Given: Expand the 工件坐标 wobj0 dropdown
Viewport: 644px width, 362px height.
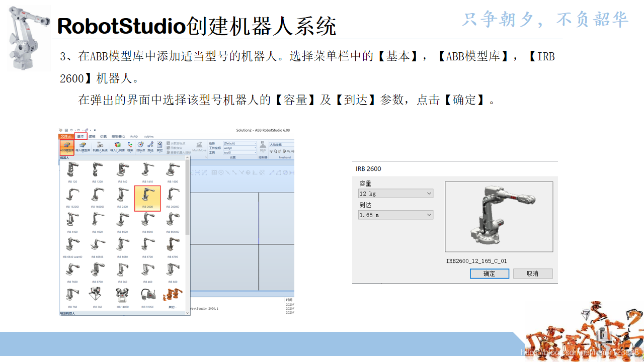Looking at the screenshot, I should pos(240,148).
